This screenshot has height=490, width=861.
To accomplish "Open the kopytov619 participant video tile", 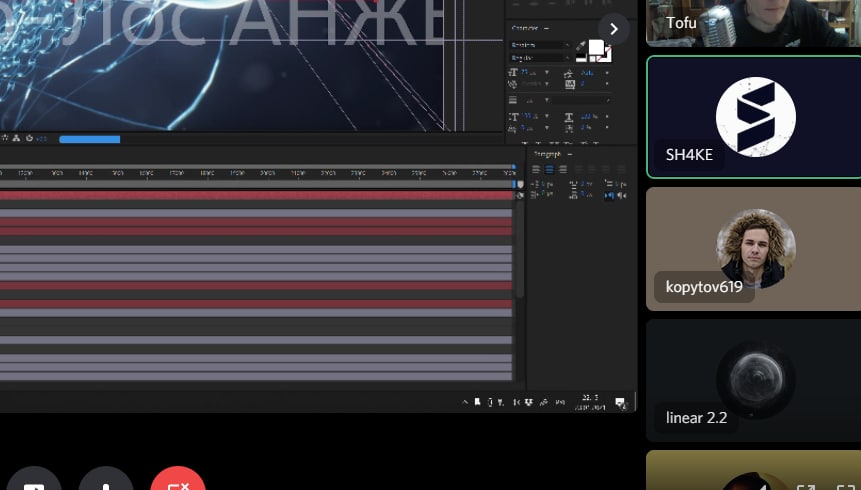I will tap(753, 248).
